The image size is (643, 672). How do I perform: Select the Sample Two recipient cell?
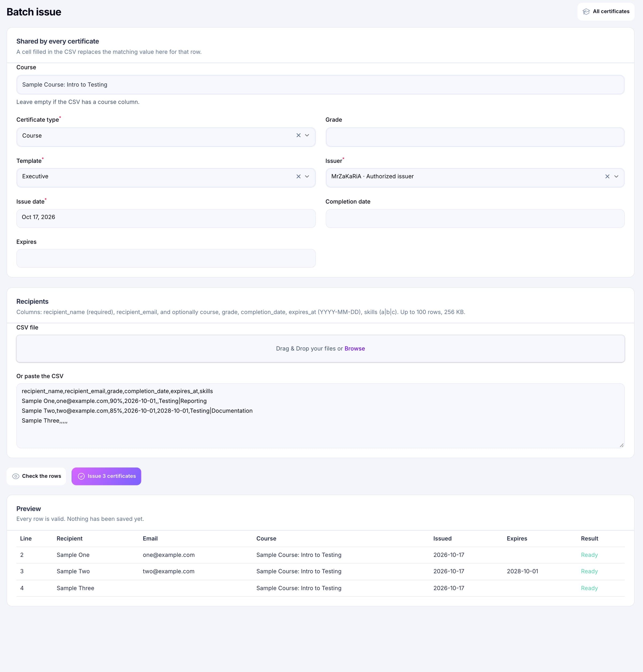(x=73, y=572)
